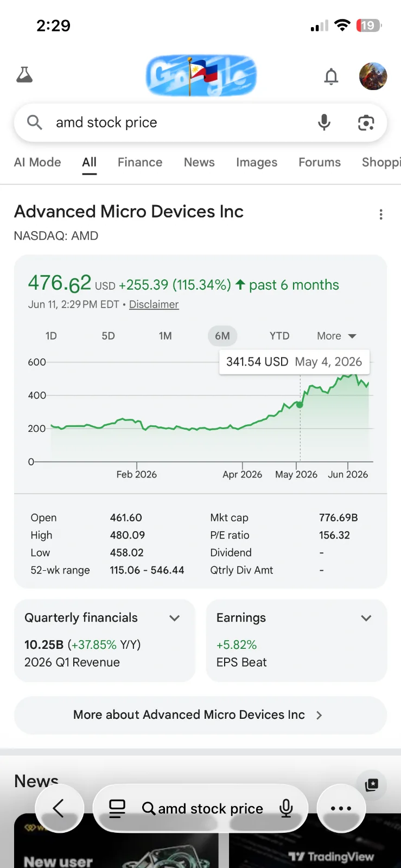The image size is (401, 868).
Task: Open Search Labs flask icon
Action: coord(24,75)
